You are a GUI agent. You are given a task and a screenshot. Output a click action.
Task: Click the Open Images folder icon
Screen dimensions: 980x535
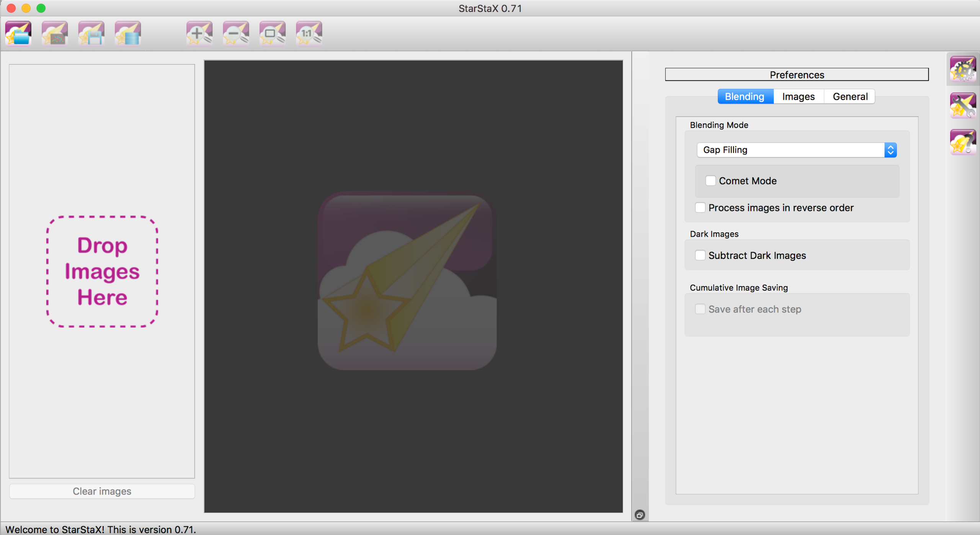click(x=18, y=33)
